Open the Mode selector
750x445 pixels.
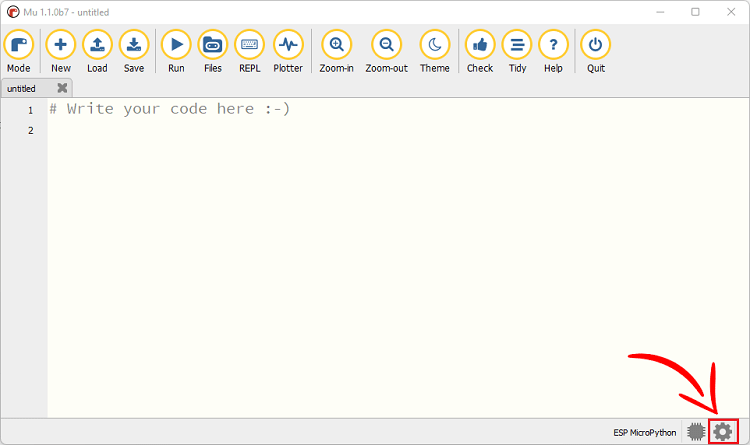19,51
